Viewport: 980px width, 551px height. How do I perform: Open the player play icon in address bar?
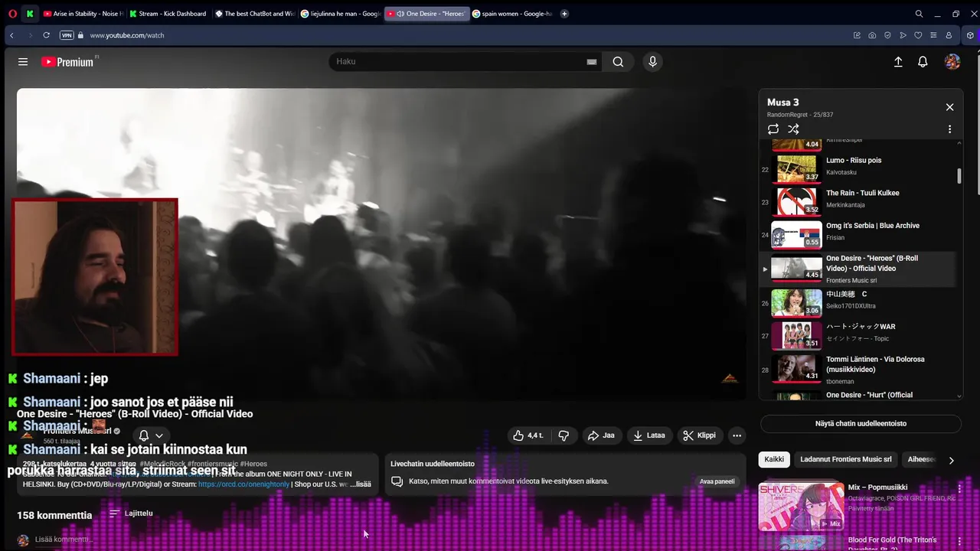point(903,35)
